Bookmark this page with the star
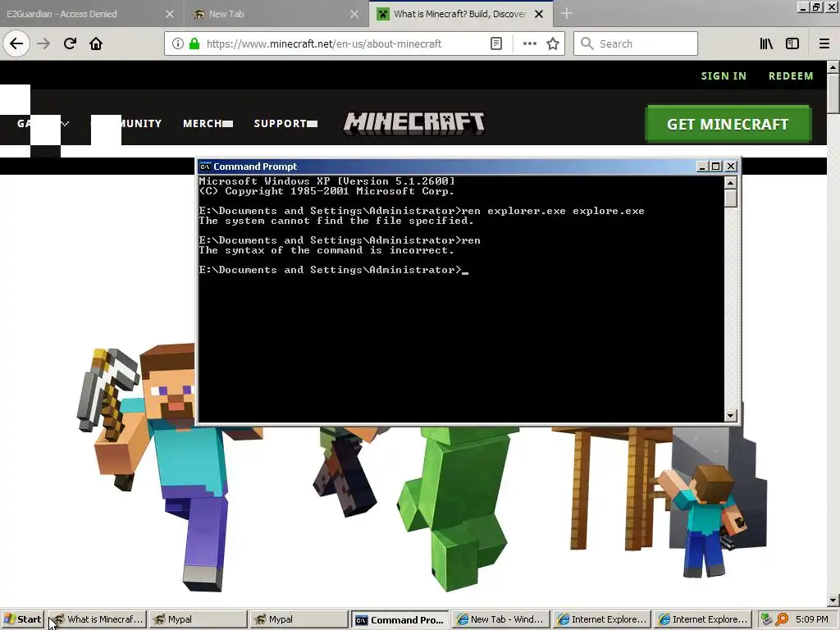The image size is (840, 630). click(x=553, y=43)
